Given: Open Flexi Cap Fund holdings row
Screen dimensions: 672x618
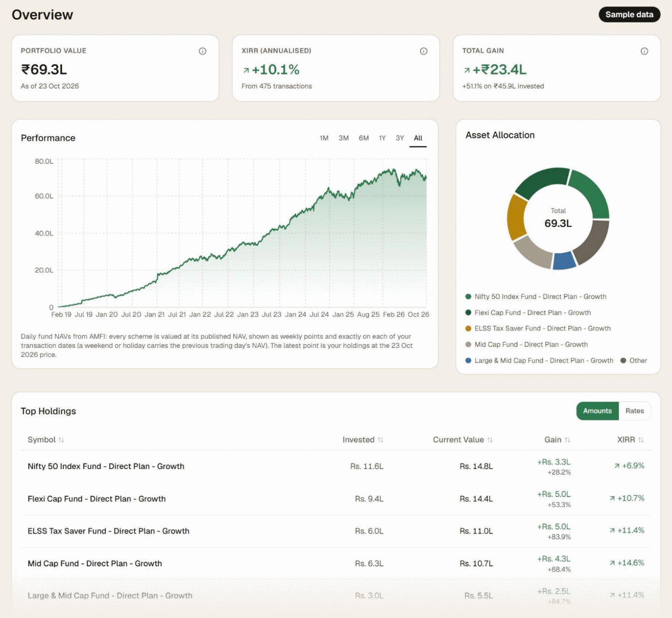Looking at the screenshot, I should coord(336,499).
